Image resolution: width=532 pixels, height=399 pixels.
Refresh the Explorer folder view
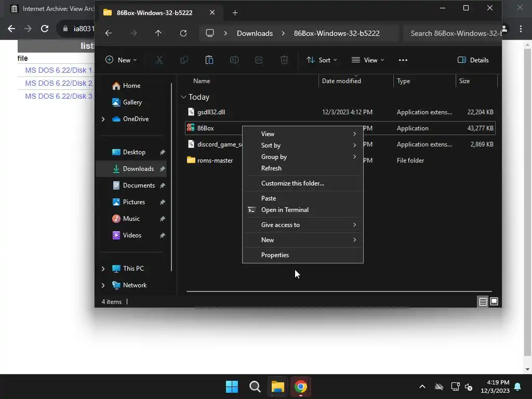(183, 33)
